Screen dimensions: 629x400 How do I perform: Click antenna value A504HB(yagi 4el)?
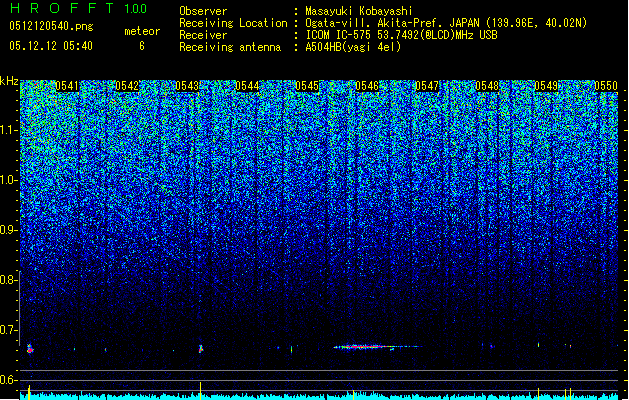click(353, 47)
